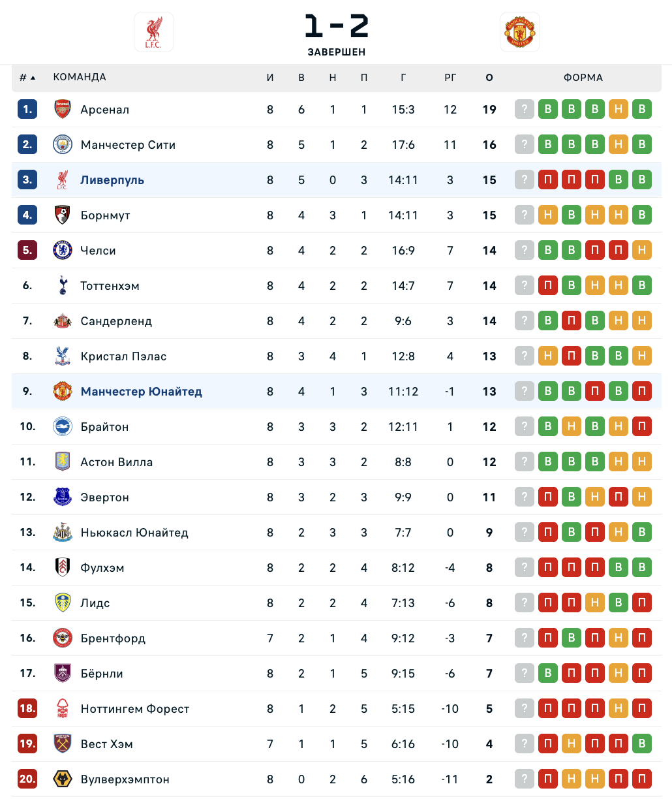Click the Wolverhampton wolf logo
This screenshot has height=799, width=672.
click(63, 779)
